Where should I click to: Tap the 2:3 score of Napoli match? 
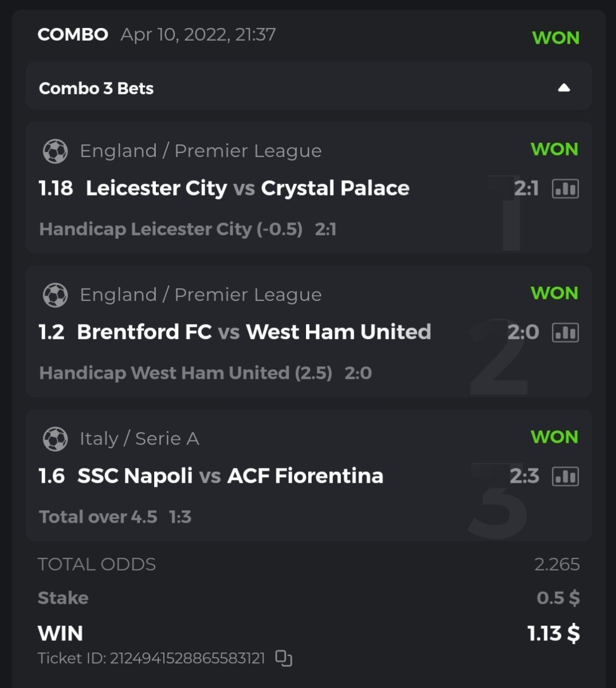tap(524, 476)
